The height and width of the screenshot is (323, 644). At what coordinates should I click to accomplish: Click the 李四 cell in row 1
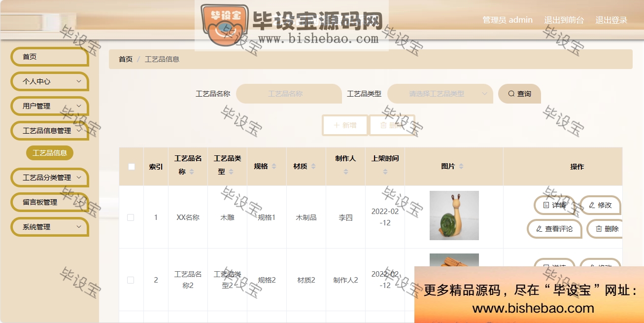tap(346, 217)
